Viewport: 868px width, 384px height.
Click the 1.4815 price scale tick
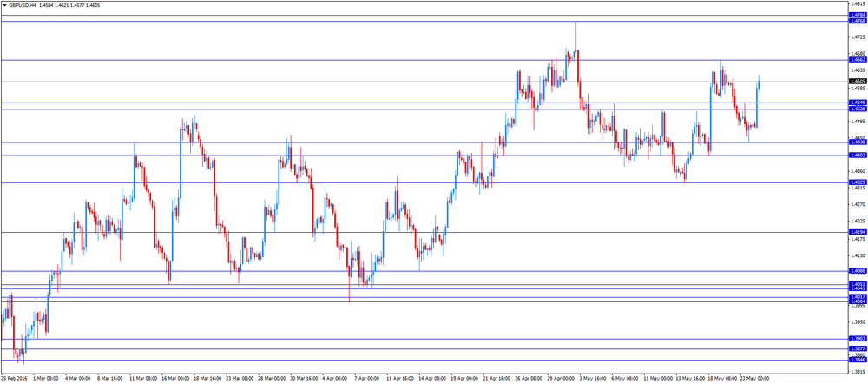(858, 3)
